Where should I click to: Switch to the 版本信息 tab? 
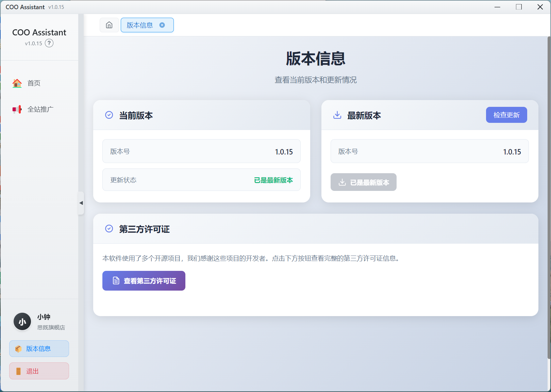point(140,25)
